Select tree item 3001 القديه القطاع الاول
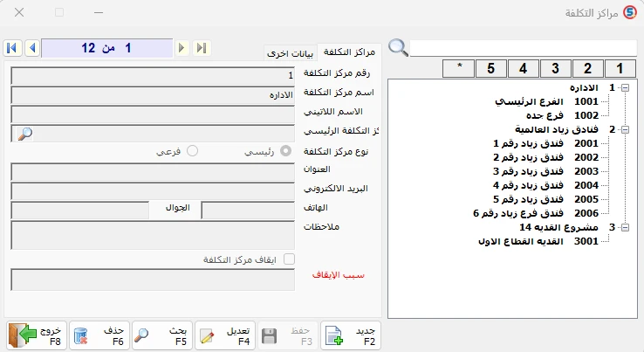644x352 pixels. (538, 241)
